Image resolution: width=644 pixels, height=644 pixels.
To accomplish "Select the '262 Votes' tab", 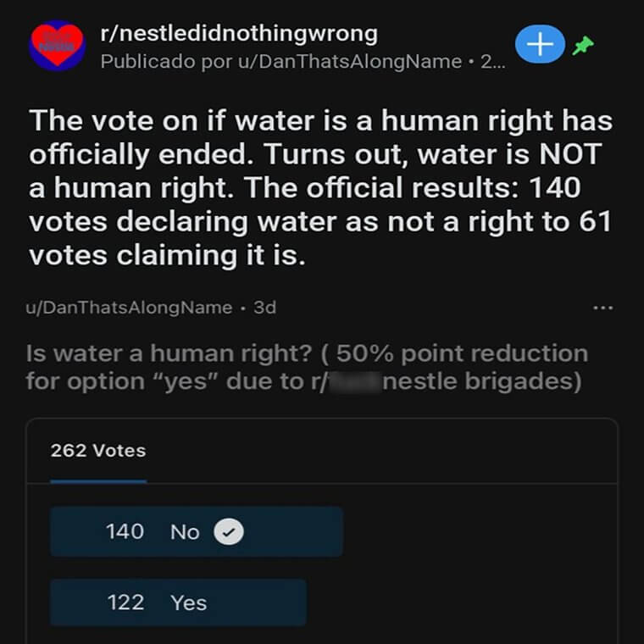I will point(98,451).
